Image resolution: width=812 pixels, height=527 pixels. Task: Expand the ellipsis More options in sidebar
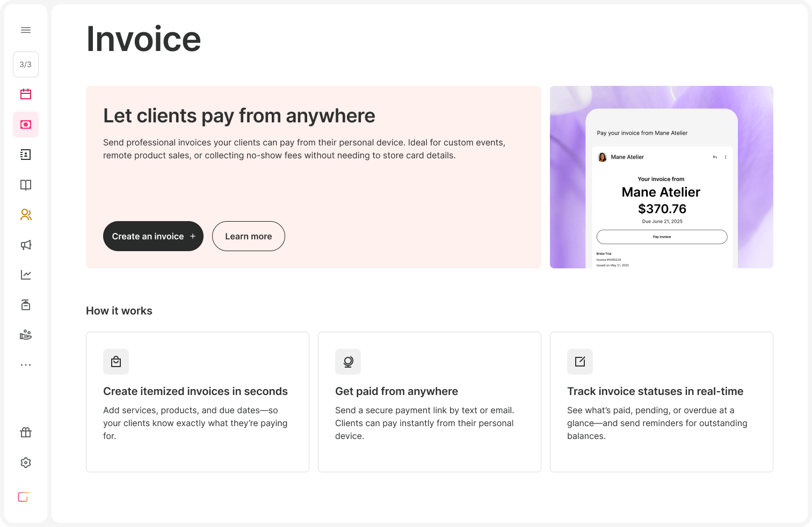pos(26,364)
